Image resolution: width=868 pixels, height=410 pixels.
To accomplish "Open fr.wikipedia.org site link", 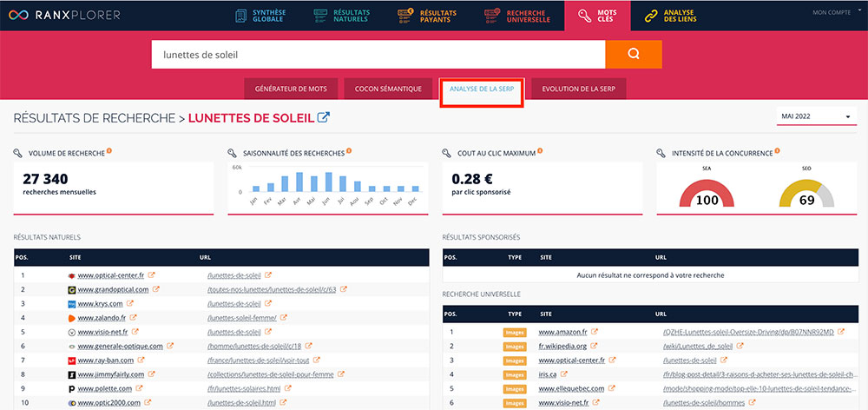I will [x=562, y=347].
